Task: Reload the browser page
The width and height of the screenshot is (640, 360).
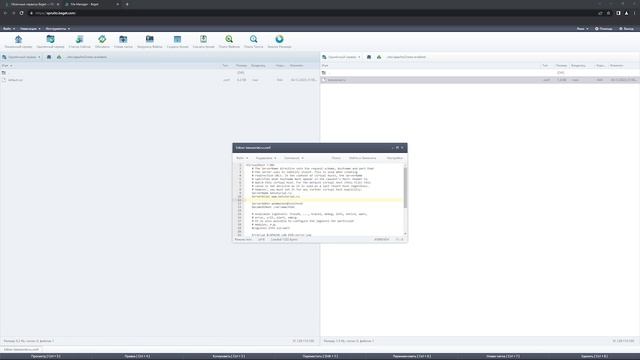Action: pos(21,13)
